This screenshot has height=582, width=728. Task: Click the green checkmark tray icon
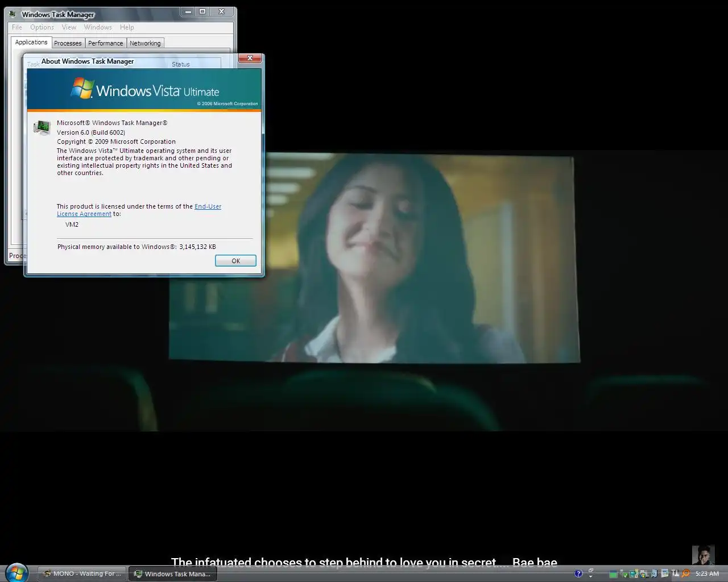point(624,574)
